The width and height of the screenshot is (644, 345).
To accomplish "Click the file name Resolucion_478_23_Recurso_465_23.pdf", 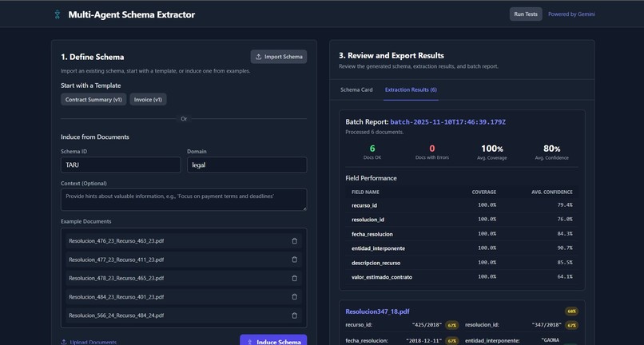I will pos(116,278).
